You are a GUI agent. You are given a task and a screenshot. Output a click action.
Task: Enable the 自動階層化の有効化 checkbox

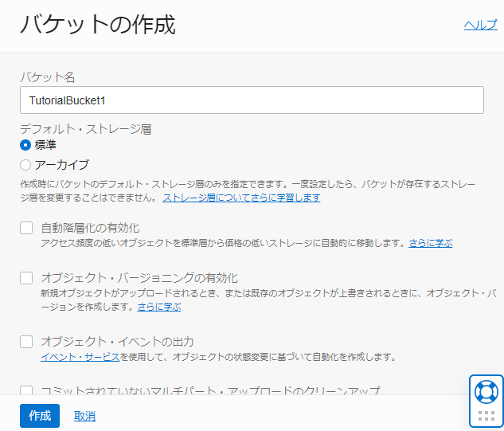[x=26, y=229]
